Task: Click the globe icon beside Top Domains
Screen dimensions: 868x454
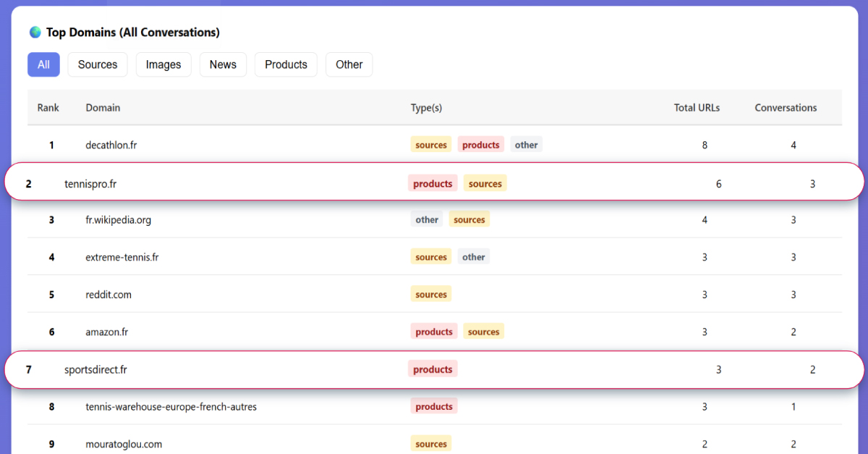Action: point(35,33)
